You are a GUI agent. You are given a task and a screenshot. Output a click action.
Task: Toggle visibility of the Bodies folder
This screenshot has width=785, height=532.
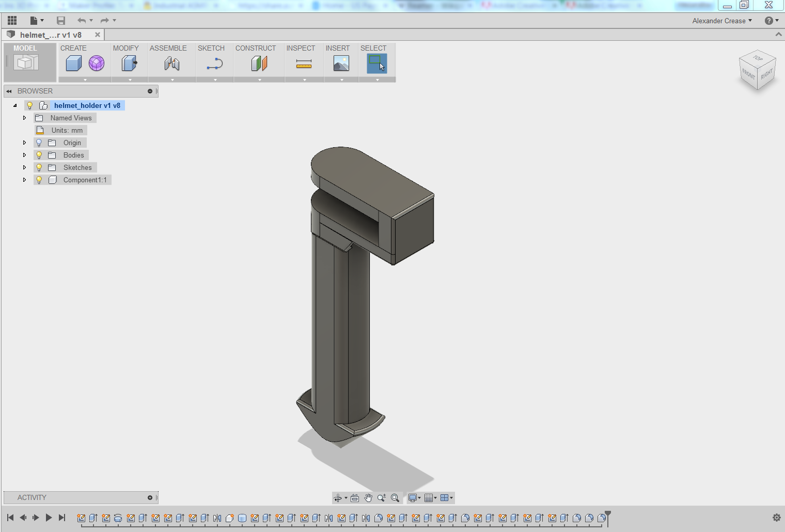click(x=39, y=154)
